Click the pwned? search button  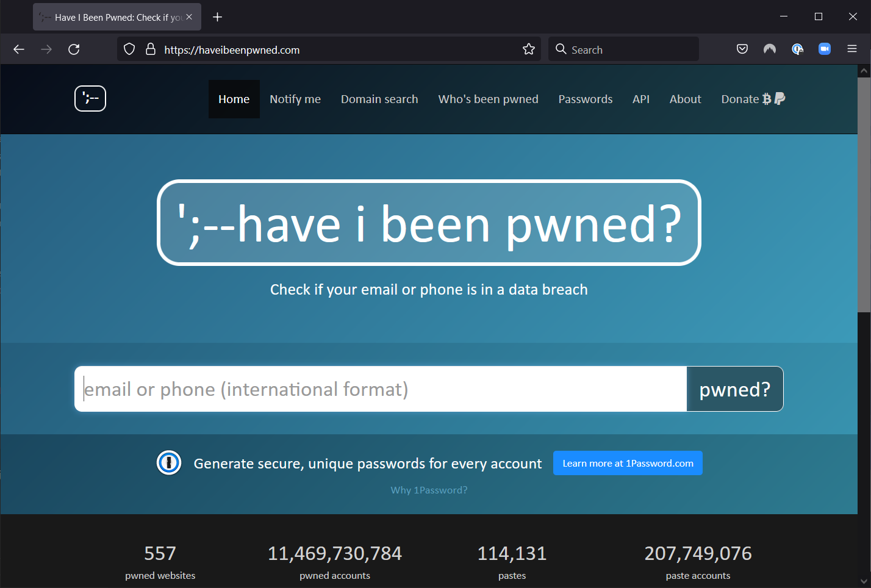pos(735,389)
